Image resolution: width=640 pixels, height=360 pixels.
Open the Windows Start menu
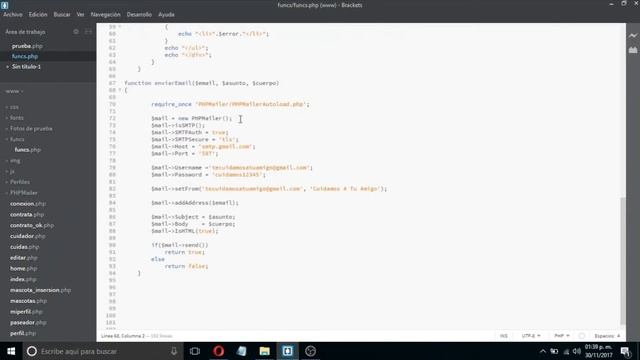(11, 351)
